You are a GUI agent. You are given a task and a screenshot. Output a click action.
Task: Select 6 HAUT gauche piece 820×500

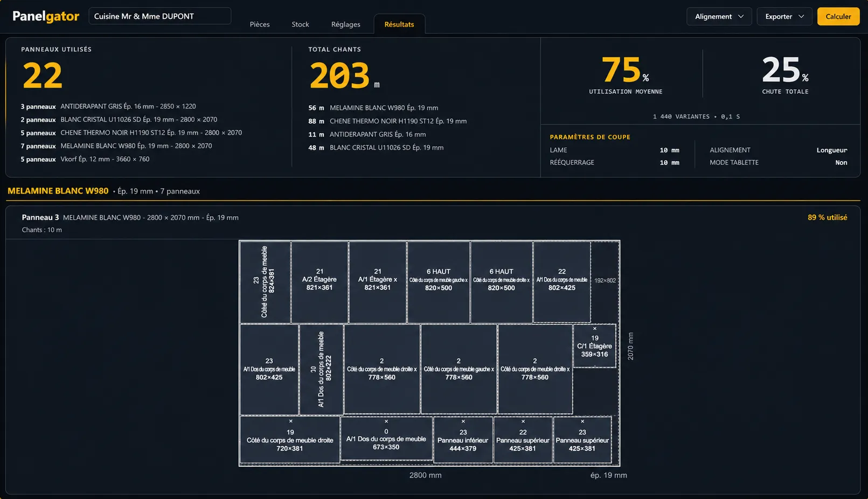[439, 282]
